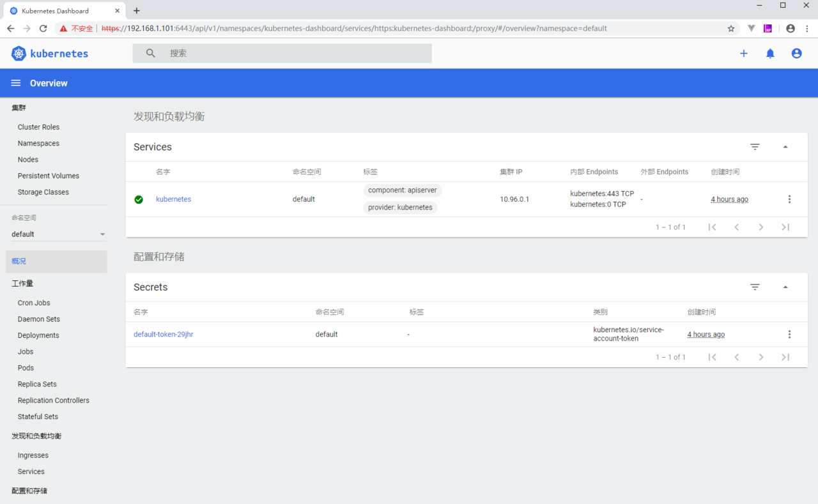Go to previous page in Secrets pagination
Image resolution: width=818 pixels, height=504 pixels.
tap(737, 357)
